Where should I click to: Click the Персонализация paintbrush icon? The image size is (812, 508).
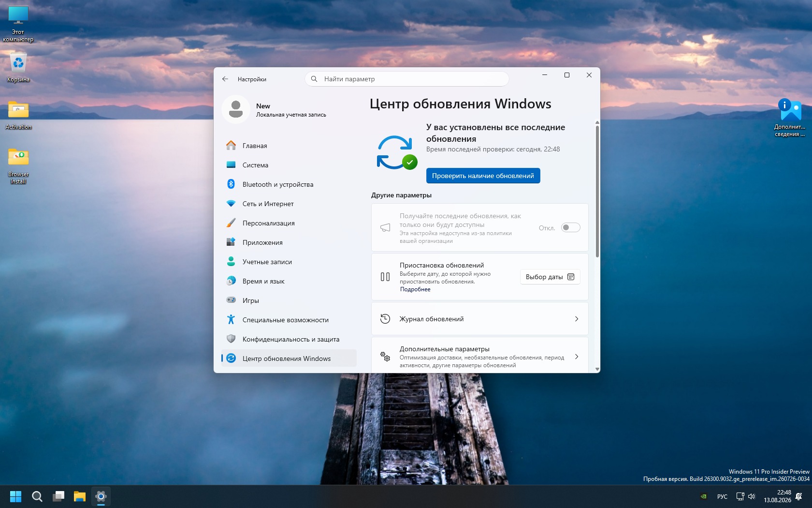click(231, 223)
